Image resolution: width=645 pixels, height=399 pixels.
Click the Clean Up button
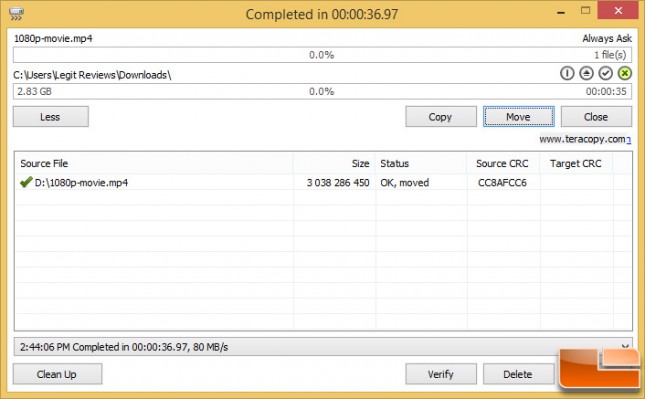coord(57,374)
